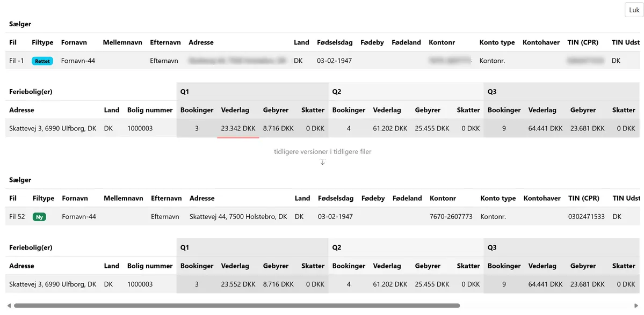This screenshot has width=644, height=315.
Task: Click the lower table's Mellemnavn column header
Action: (124, 198)
